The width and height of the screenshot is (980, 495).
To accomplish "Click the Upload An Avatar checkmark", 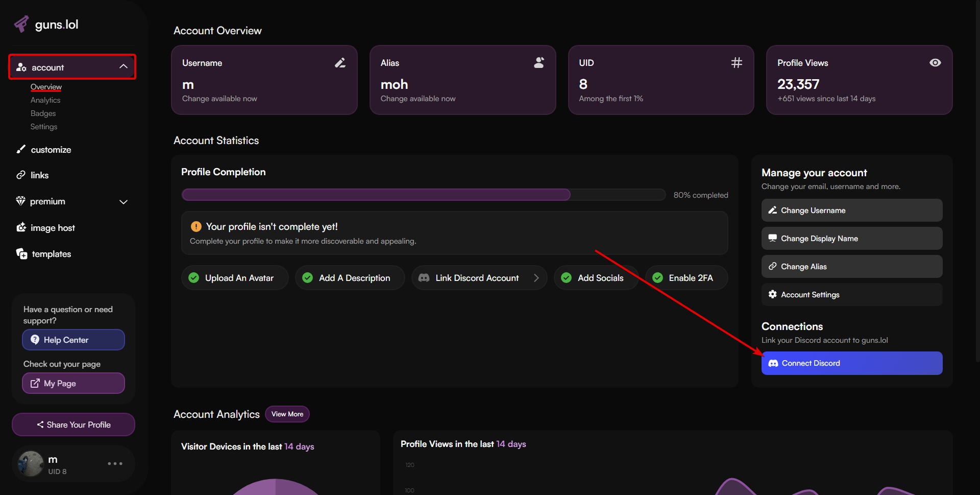I will tap(194, 278).
